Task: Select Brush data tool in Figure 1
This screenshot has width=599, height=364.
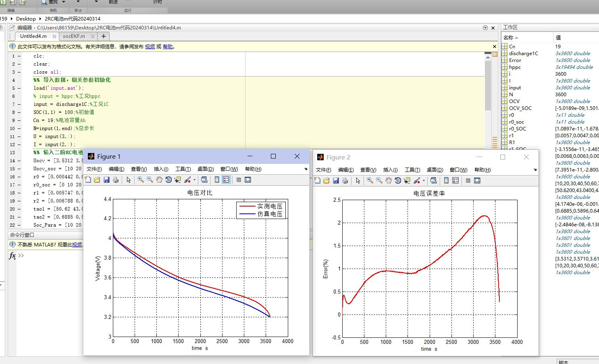Action: pyautogui.click(x=187, y=180)
